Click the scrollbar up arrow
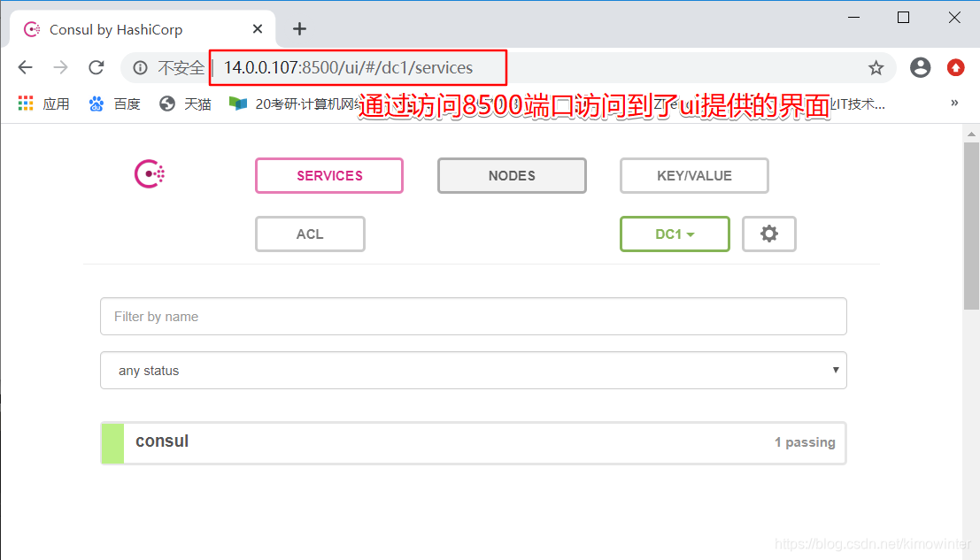 [x=971, y=134]
